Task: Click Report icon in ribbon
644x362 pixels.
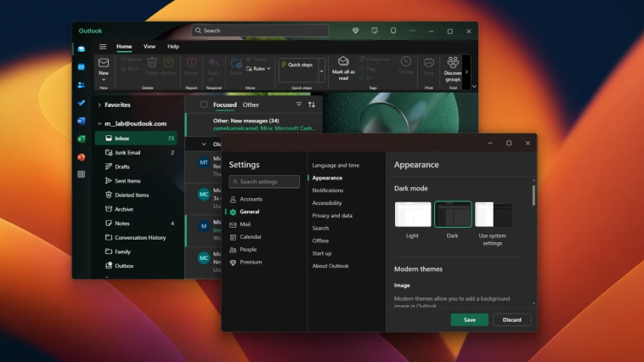Action: [x=191, y=62]
